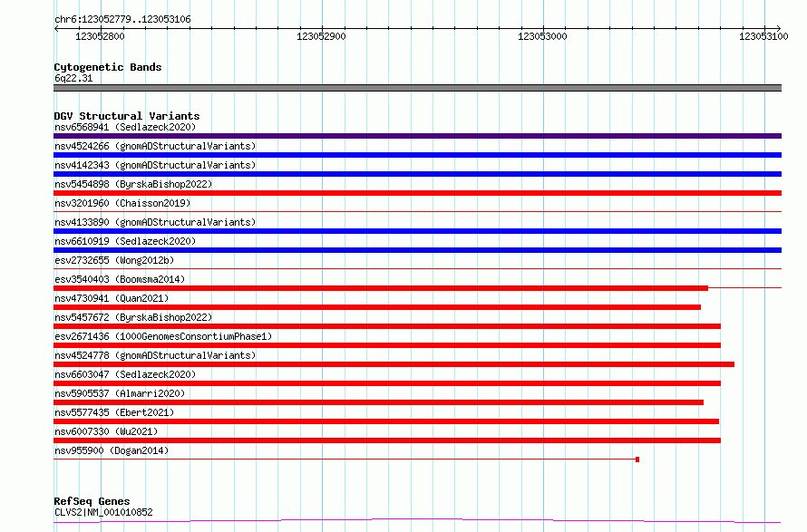Click the purple nsv6568941 variant bar
Screen dimensions: 807x532
[x=417, y=136]
